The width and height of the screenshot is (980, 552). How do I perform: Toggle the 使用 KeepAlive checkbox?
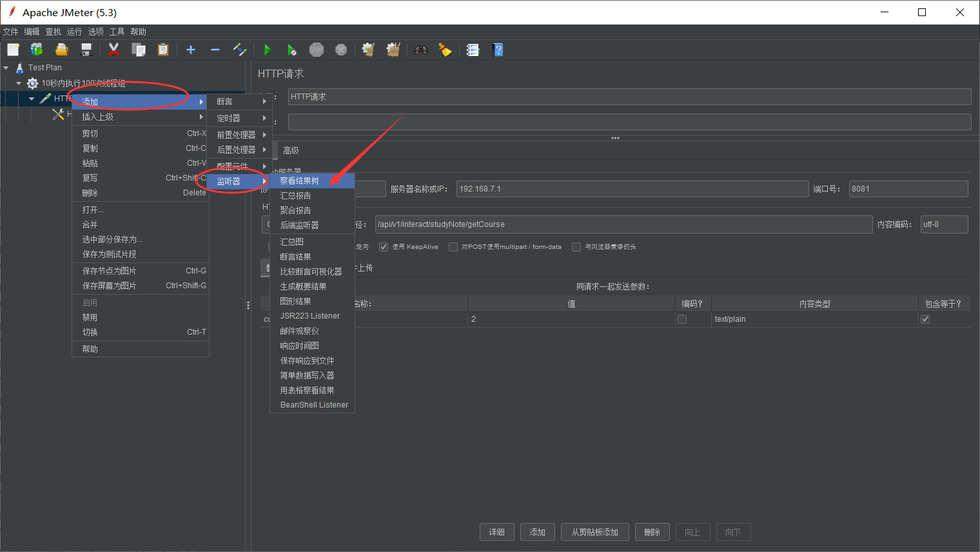(x=384, y=247)
